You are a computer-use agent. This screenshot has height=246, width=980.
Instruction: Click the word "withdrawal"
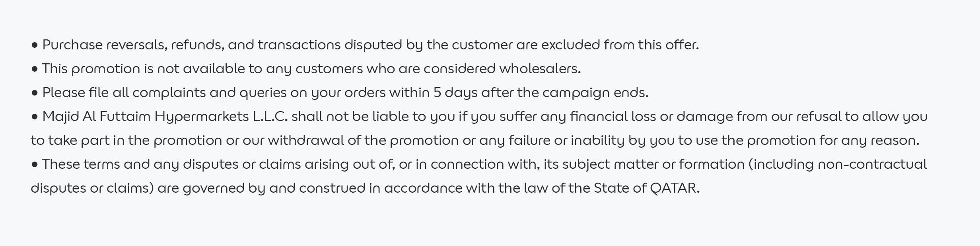pos(306,141)
